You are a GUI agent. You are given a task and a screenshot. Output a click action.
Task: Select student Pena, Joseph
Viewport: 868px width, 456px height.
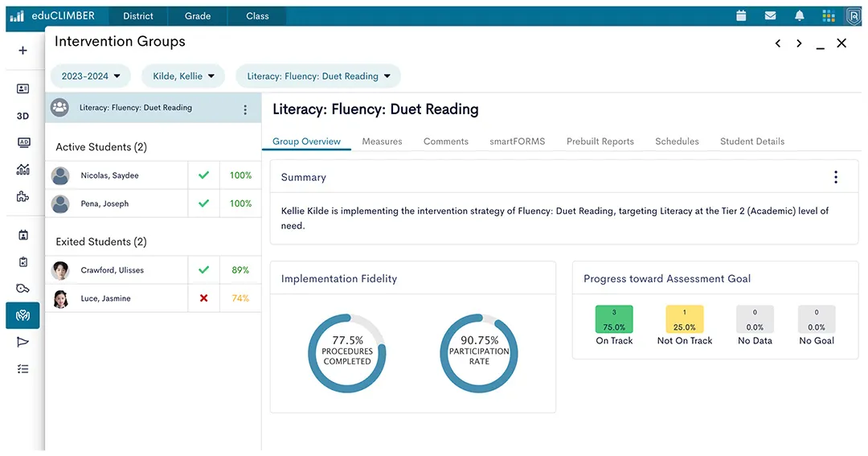pos(104,204)
